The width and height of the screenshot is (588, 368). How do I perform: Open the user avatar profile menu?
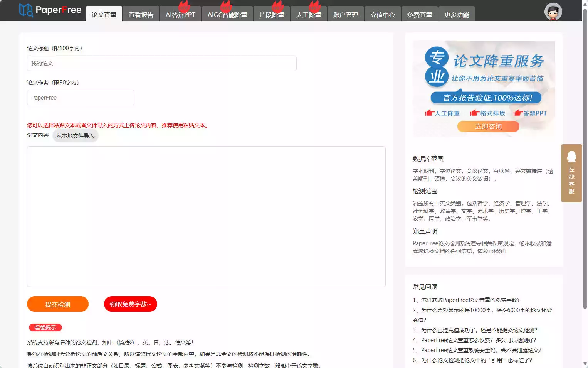tap(553, 12)
